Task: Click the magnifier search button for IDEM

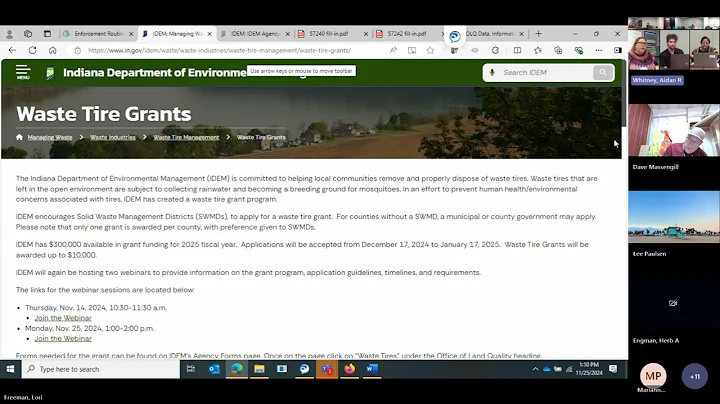Action: click(x=602, y=73)
